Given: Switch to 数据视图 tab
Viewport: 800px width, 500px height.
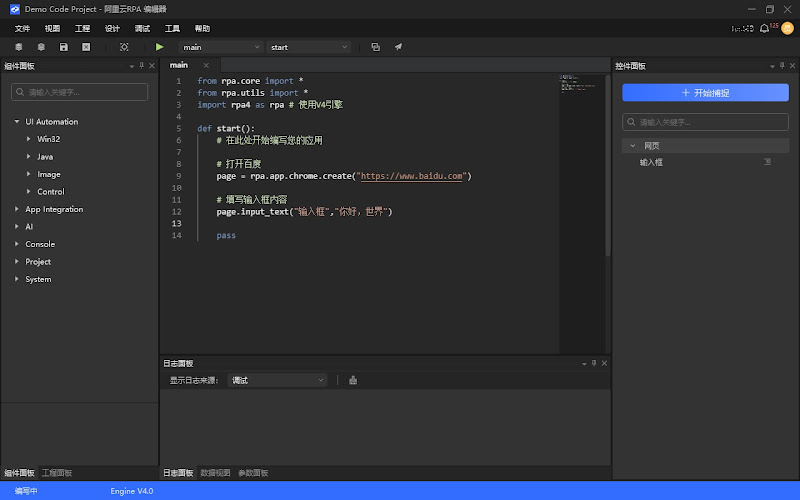Looking at the screenshot, I should [x=215, y=473].
